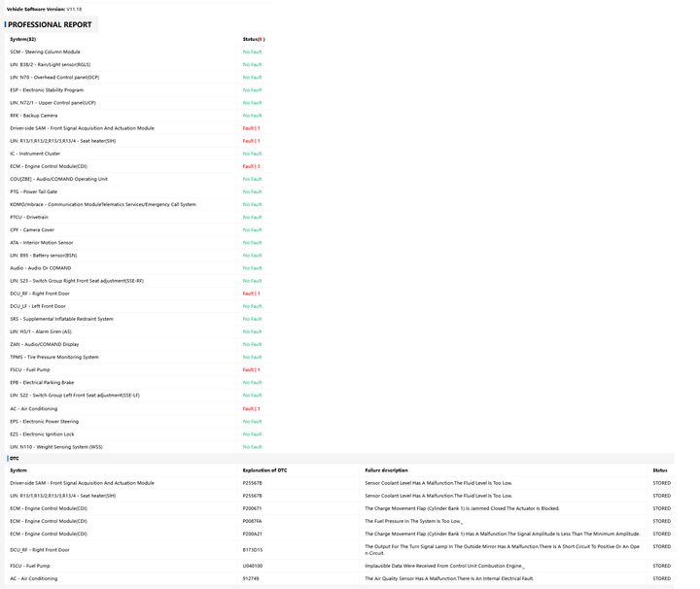700x589 pixels.
Task: Select LIN: B95 - Battery sensor(BSN)
Action: coord(44,256)
